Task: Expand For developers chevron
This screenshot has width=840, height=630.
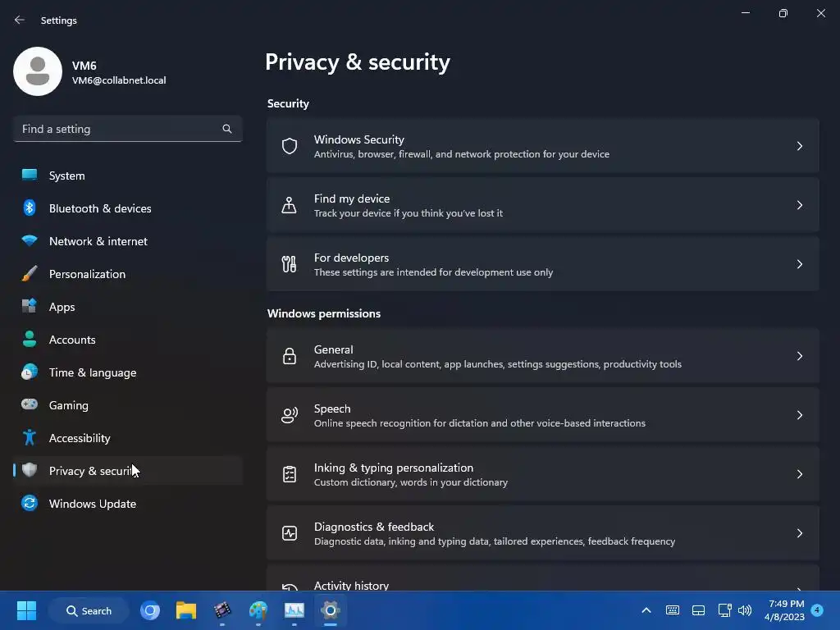Action: click(x=799, y=264)
